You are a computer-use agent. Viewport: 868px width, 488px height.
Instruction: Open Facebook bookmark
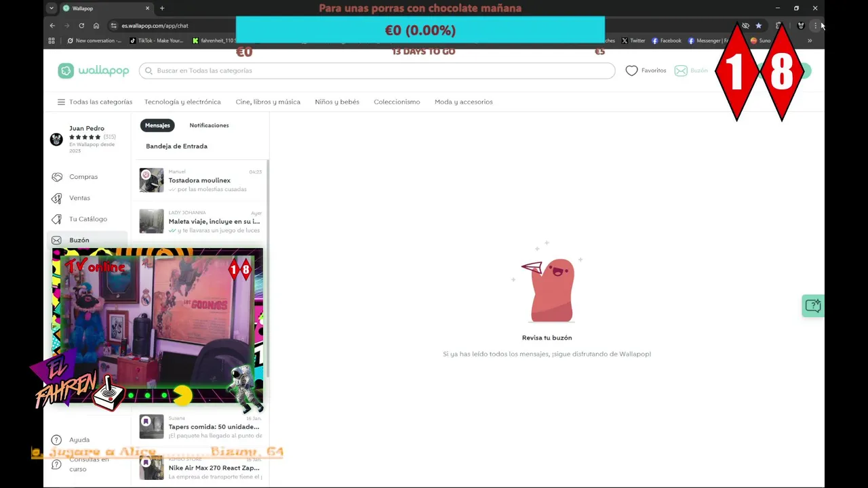(667, 41)
